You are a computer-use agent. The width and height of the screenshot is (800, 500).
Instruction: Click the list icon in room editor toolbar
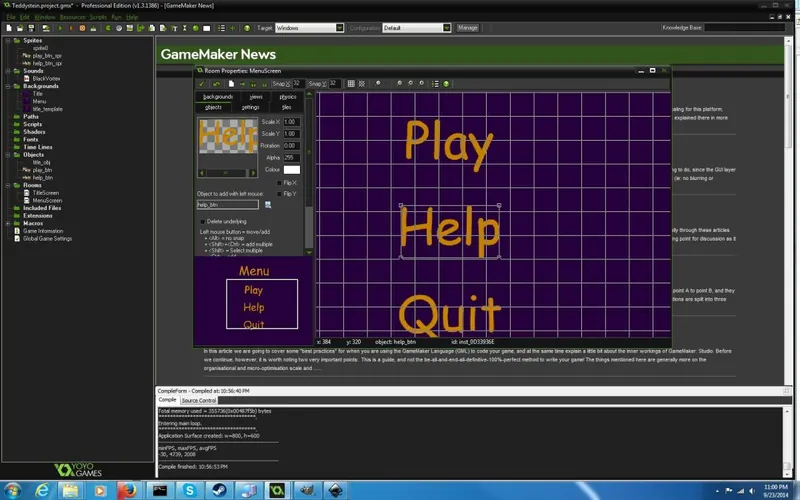tap(435, 84)
